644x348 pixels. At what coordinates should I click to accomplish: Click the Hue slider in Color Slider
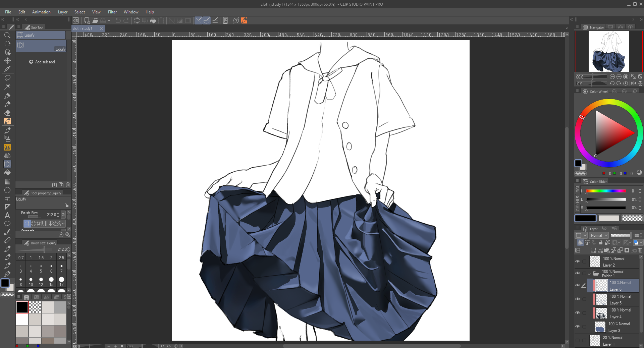click(x=606, y=191)
